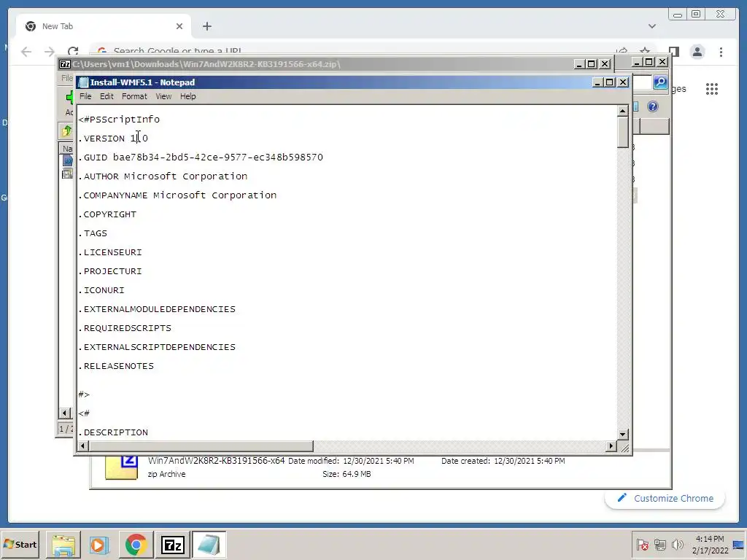This screenshot has height=560, width=747.
Task: Toggle Chrome side panel icon
Action: (673, 52)
